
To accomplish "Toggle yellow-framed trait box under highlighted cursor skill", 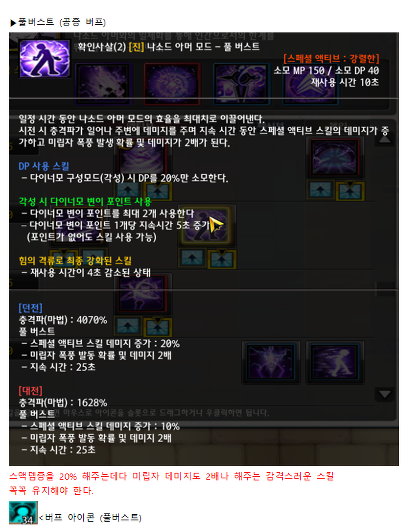I will click(222, 259).
